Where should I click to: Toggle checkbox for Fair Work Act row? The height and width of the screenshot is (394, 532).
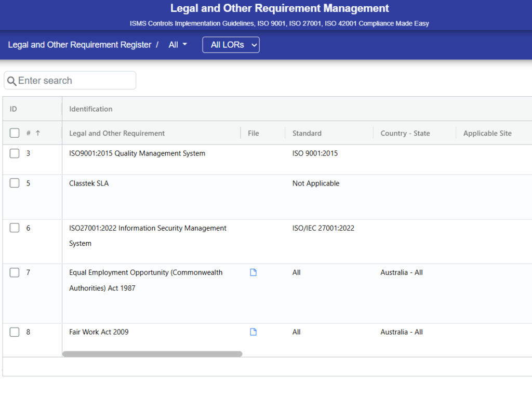(15, 332)
